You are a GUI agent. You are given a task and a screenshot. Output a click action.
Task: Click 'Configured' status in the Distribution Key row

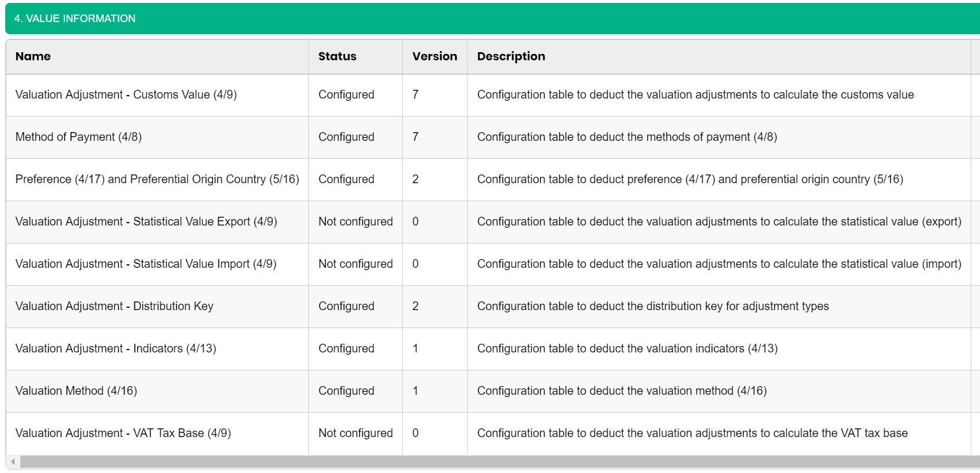coord(347,306)
